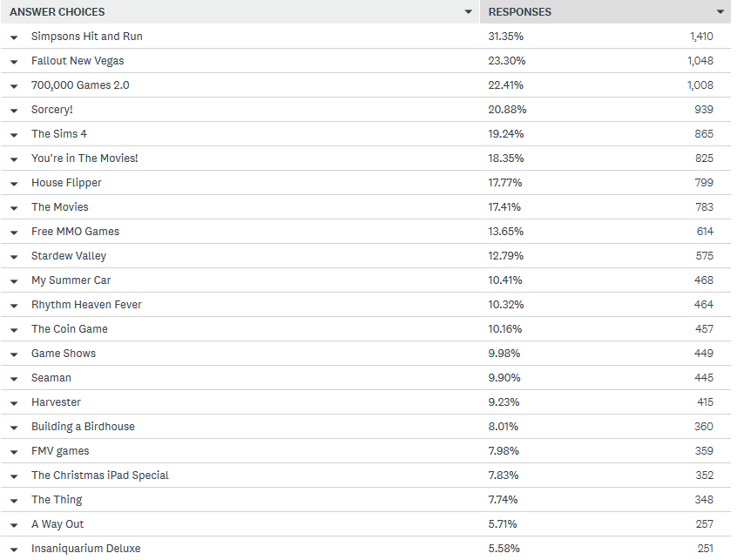Screen dimensions: 737x560
Task: Click the arrow beside Stardew Valley
Action: (14, 257)
